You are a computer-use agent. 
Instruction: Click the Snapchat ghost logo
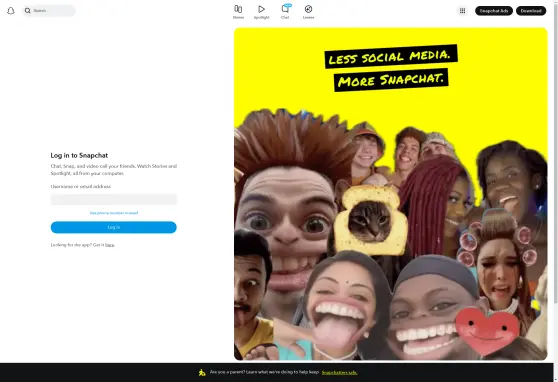pyautogui.click(x=11, y=11)
